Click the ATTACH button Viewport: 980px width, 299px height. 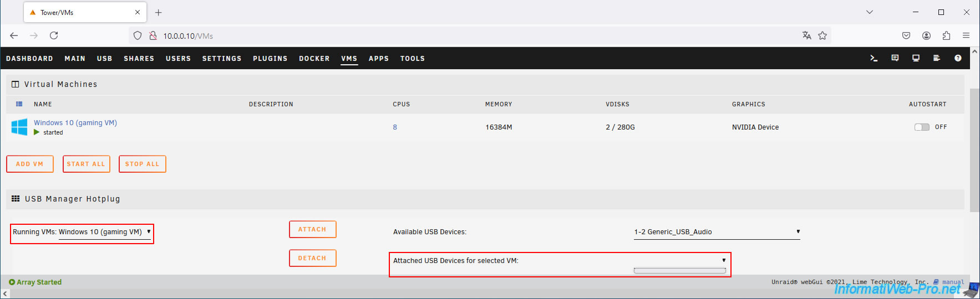pyautogui.click(x=313, y=229)
